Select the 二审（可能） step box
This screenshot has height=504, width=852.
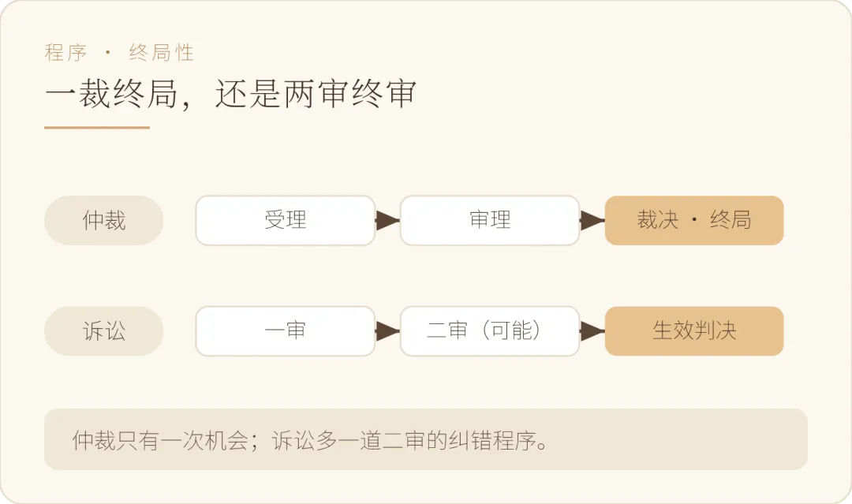[490, 331]
